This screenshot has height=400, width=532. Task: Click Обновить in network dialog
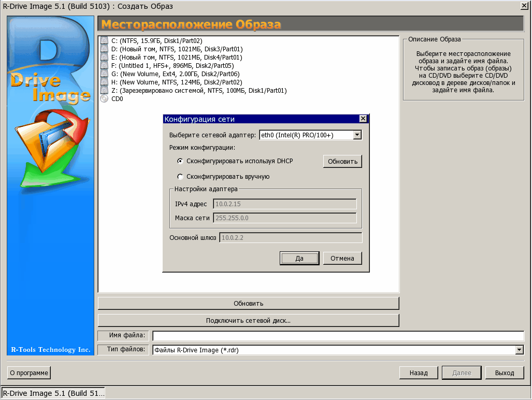click(342, 162)
